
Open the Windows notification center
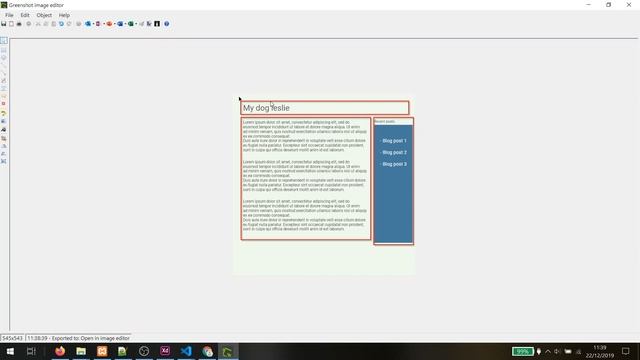(626, 351)
